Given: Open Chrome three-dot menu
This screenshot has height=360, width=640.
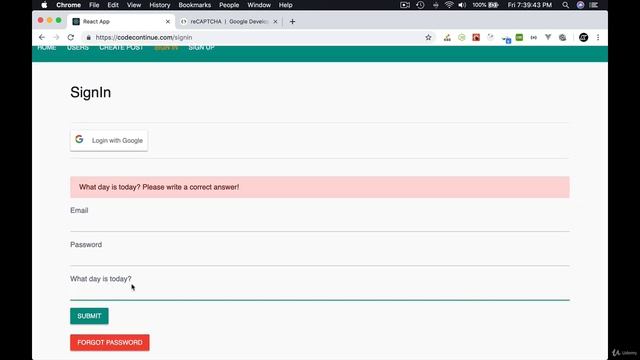Looking at the screenshot, I should 598,38.
